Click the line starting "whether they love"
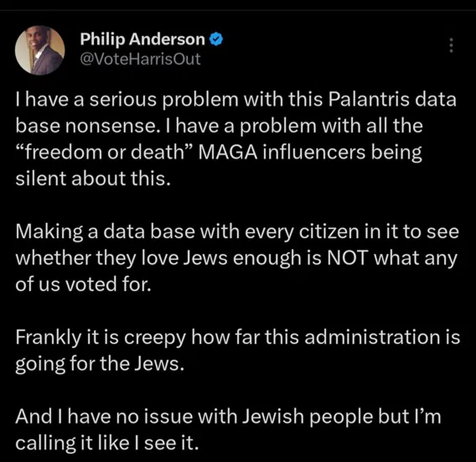 (x=236, y=258)
